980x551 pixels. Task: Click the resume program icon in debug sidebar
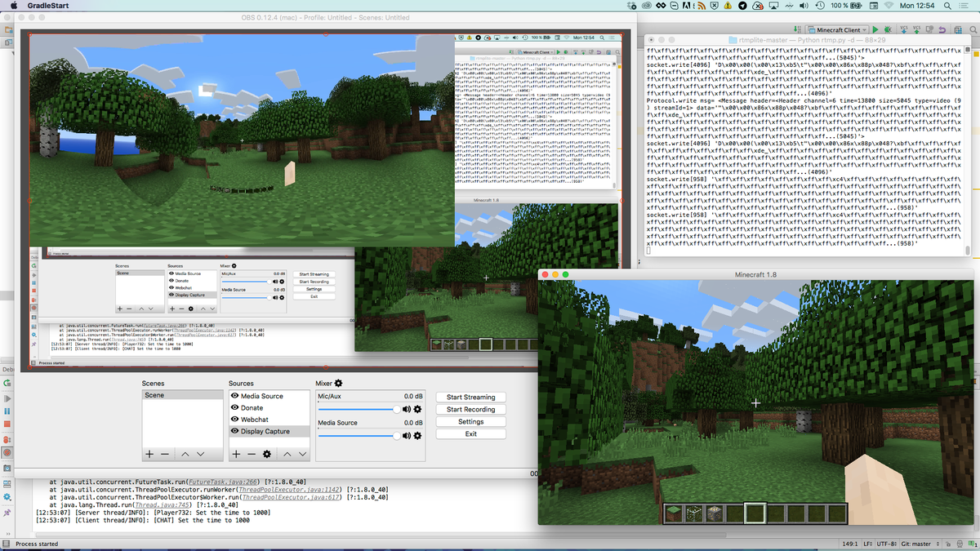click(x=7, y=398)
